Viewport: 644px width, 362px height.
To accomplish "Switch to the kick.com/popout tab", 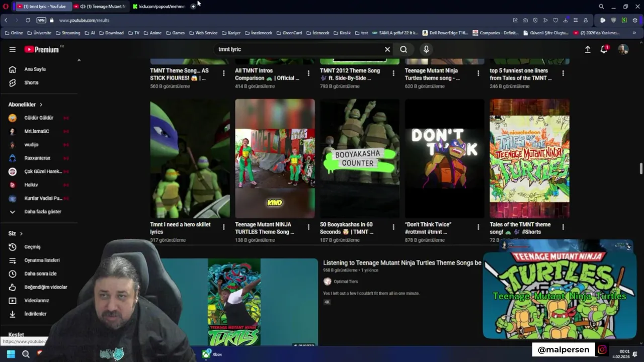I will pyautogui.click(x=158, y=7).
